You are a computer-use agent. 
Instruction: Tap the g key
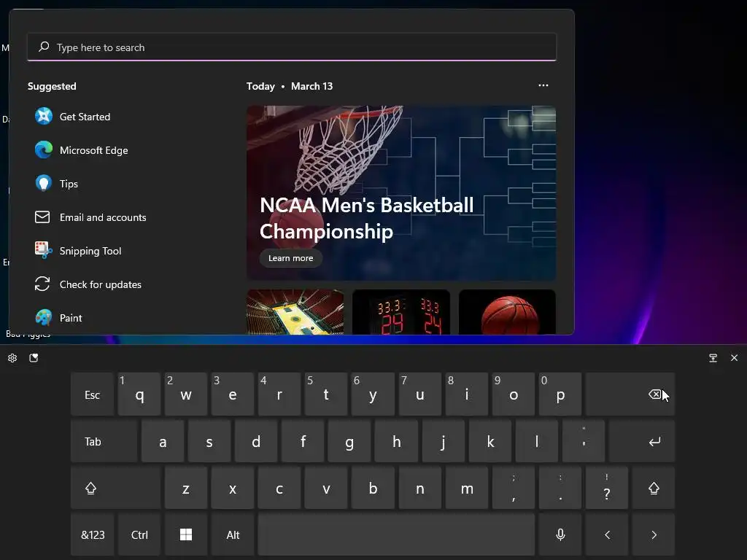(349, 441)
